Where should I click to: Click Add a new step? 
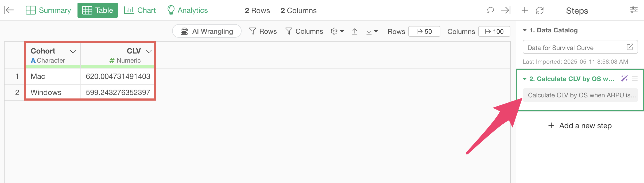580,125
